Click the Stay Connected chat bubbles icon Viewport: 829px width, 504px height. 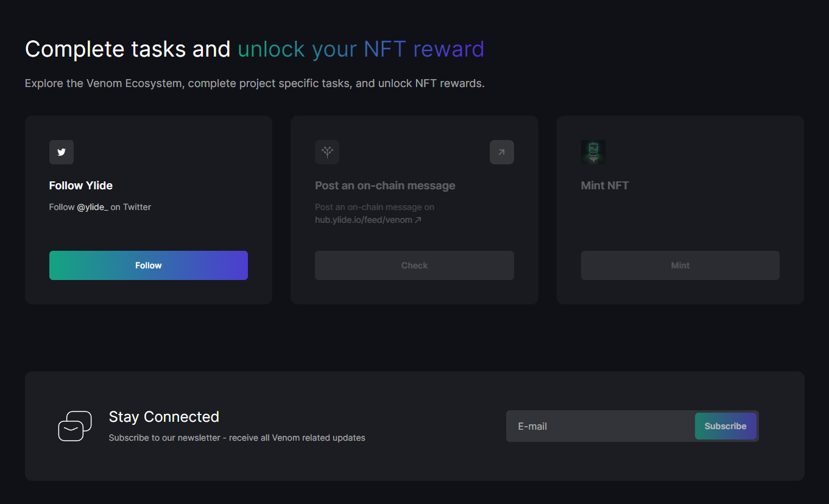75,426
